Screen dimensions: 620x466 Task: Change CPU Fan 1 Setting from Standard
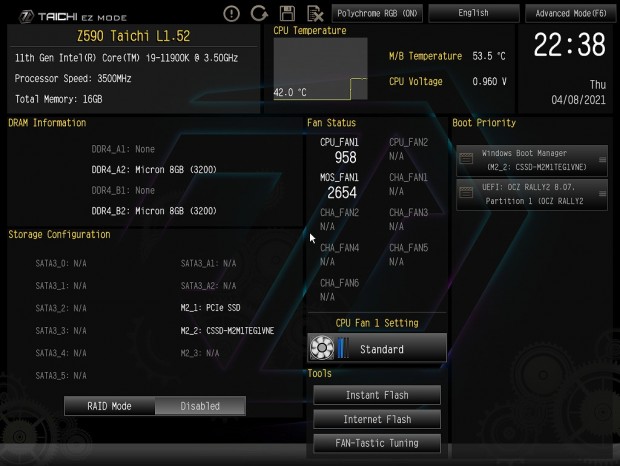tap(377, 348)
